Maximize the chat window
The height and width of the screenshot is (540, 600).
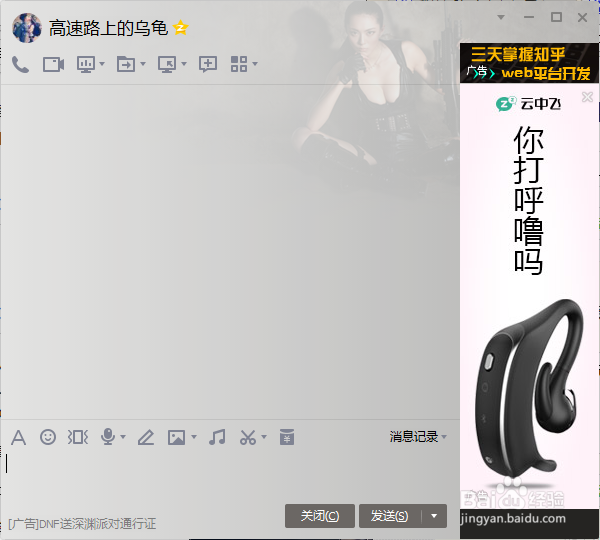[x=556, y=17]
